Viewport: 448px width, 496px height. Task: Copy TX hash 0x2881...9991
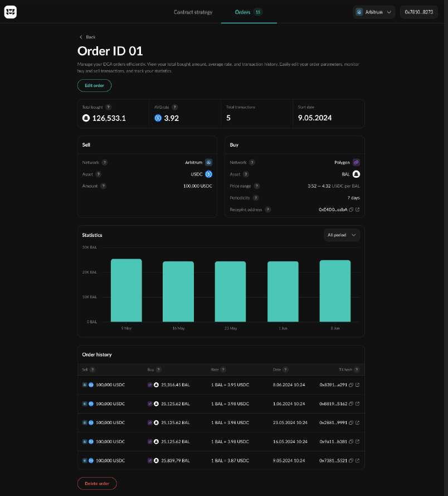pyautogui.click(x=351, y=422)
